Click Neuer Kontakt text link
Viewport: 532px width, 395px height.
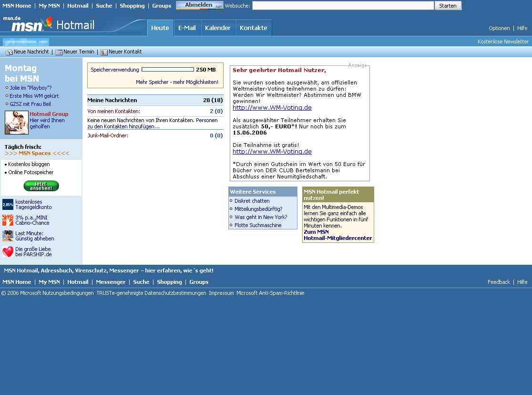(x=125, y=52)
